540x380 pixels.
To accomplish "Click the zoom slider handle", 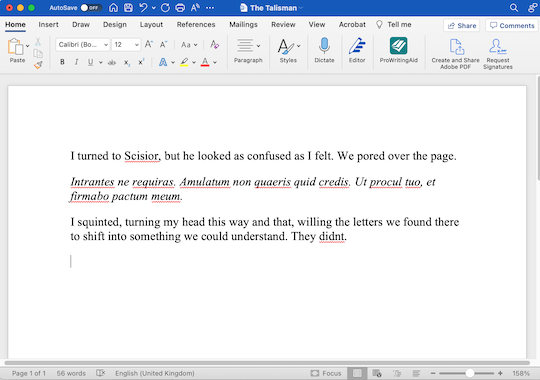I will click(x=469, y=373).
